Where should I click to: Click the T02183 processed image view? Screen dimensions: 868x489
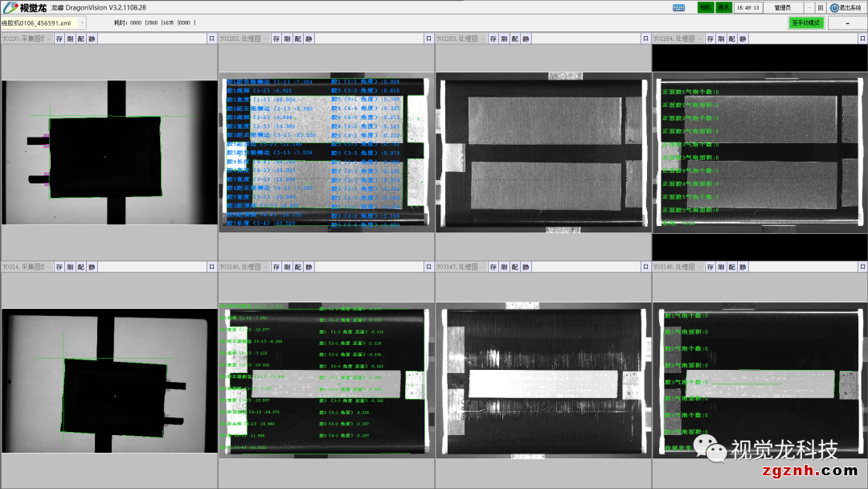coord(542,153)
